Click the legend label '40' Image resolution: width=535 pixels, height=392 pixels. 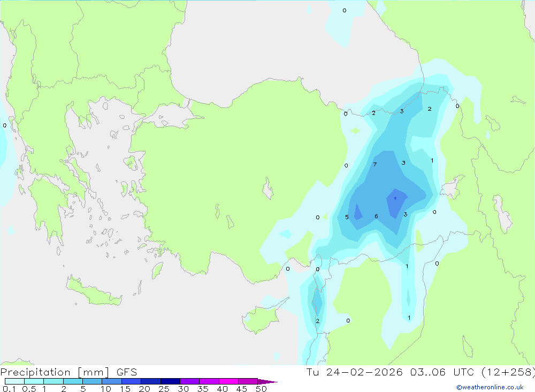(x=223, y=389)
